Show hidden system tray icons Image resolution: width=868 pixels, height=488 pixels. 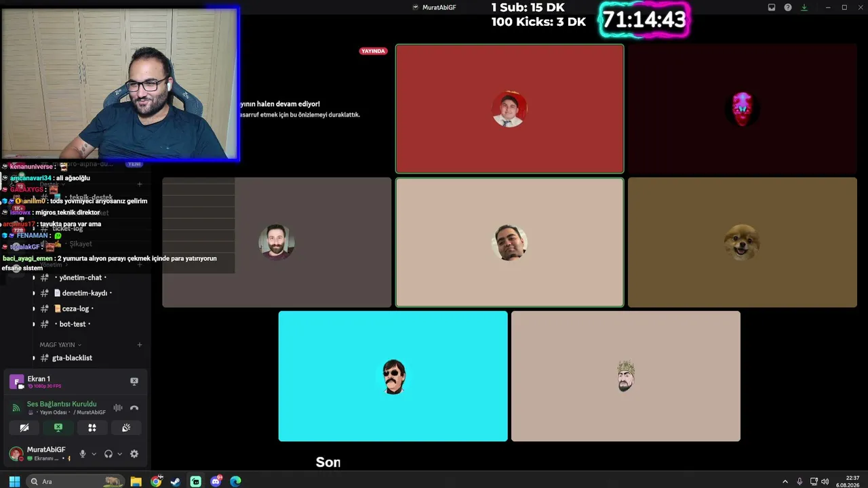785,481
